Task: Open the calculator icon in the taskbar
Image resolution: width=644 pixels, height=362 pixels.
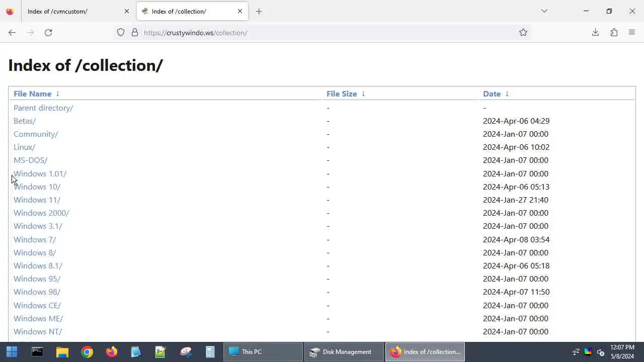Action: (x=210, y=352)
